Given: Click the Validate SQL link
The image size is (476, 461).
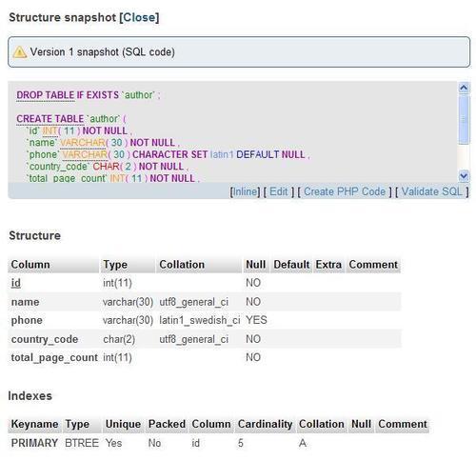Looking at the screenshot, I should coord(431,191).
